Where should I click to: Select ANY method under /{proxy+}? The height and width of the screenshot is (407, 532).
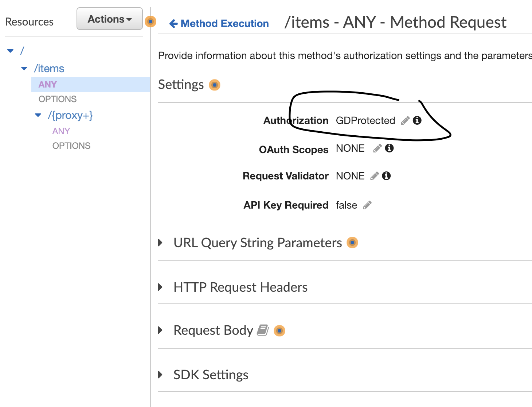coord(61,131)
